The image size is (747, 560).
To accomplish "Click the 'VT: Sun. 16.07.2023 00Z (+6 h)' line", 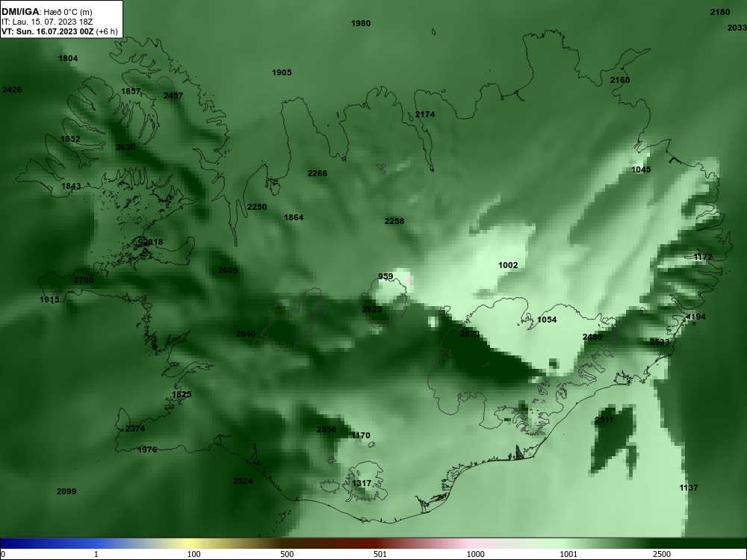I will coord(59,31).
